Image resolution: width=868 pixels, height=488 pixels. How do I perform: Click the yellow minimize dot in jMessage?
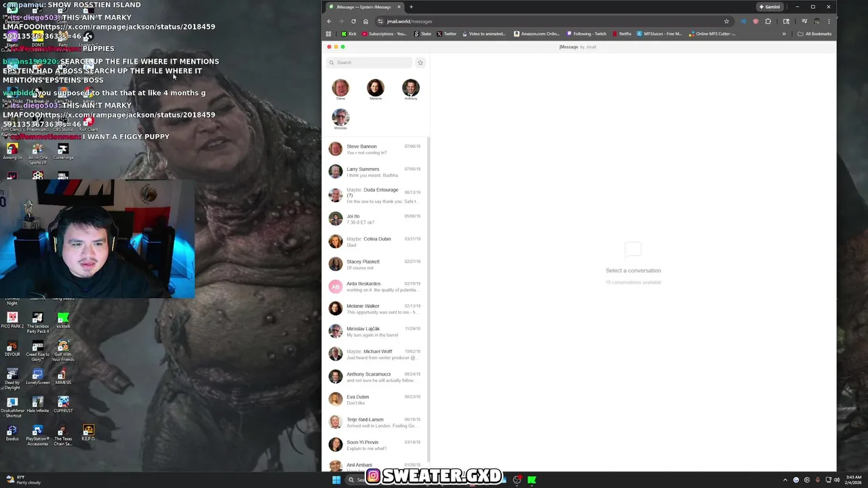tap(336, 47)
